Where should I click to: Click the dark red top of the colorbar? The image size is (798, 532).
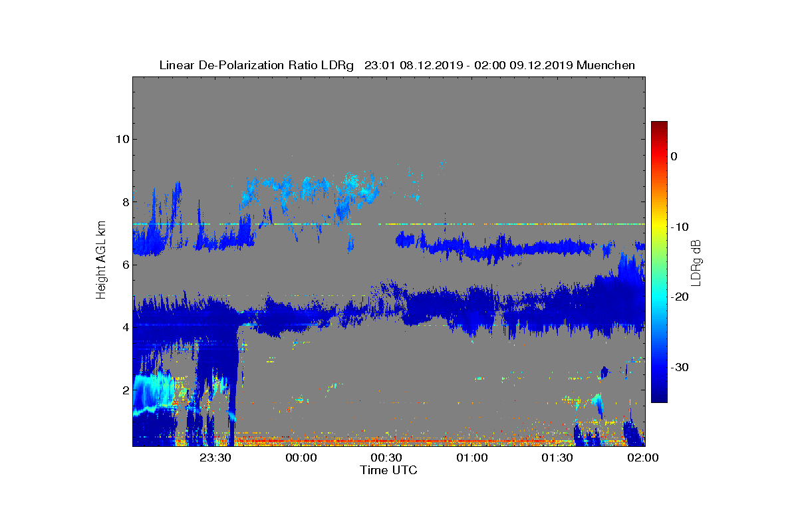coord(659,126)
